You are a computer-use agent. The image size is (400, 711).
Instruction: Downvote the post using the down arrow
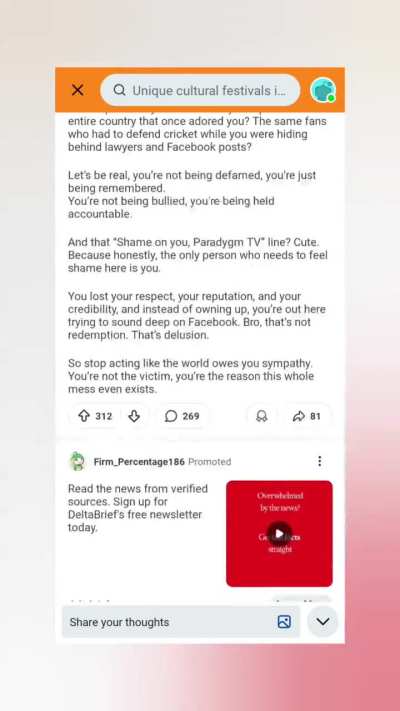(134, 416)
